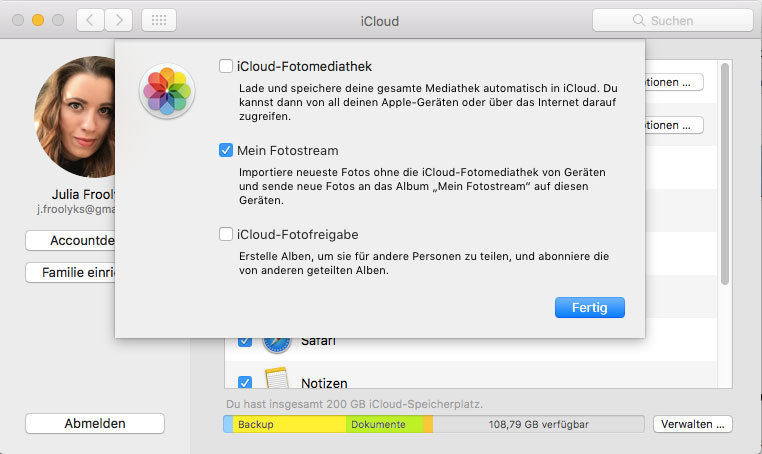Click the Notizen row label

(324, 383)
